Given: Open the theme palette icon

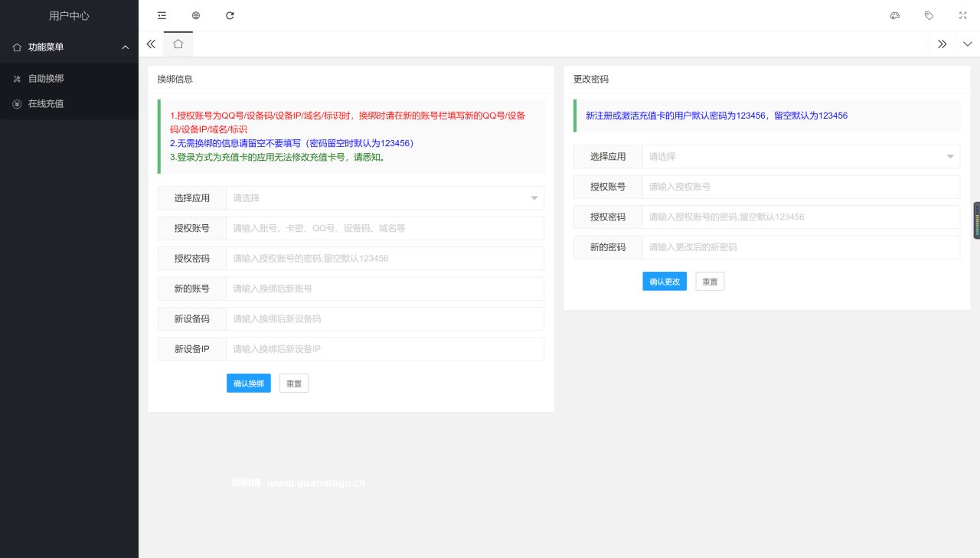Looking at the screenshot, I should click(x=895, y=15).
